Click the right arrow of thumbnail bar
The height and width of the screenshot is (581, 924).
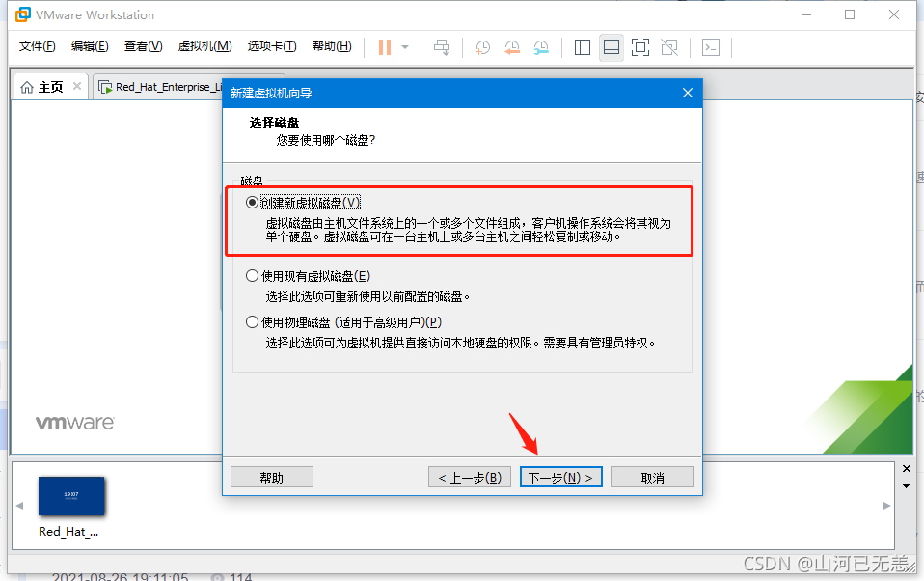pos(886,506)
